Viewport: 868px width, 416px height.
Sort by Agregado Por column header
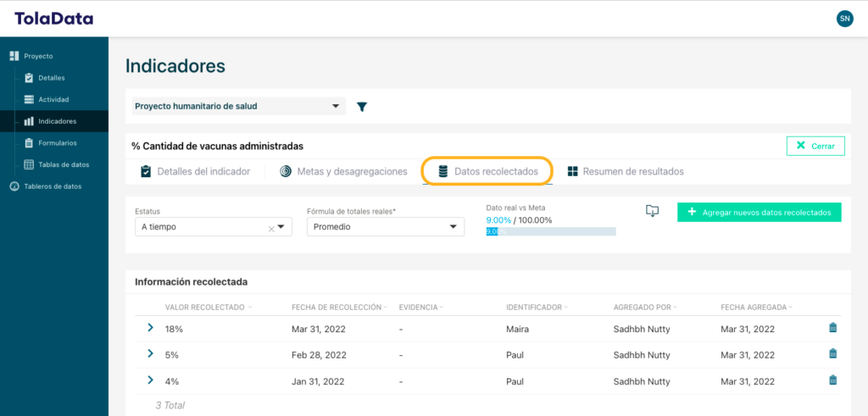(645, 307)
